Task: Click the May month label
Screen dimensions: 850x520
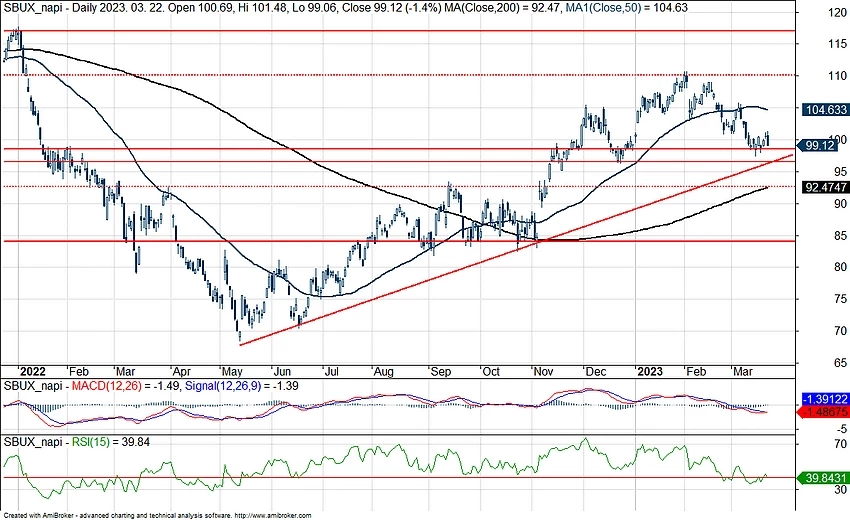Action: click(x=232, y=372)
